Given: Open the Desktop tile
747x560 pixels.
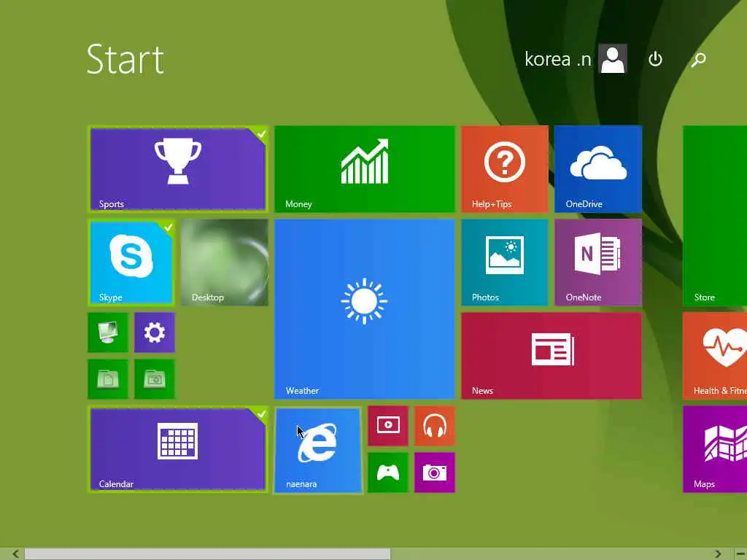Looking at the screenshot, I should tap(225, 262).
